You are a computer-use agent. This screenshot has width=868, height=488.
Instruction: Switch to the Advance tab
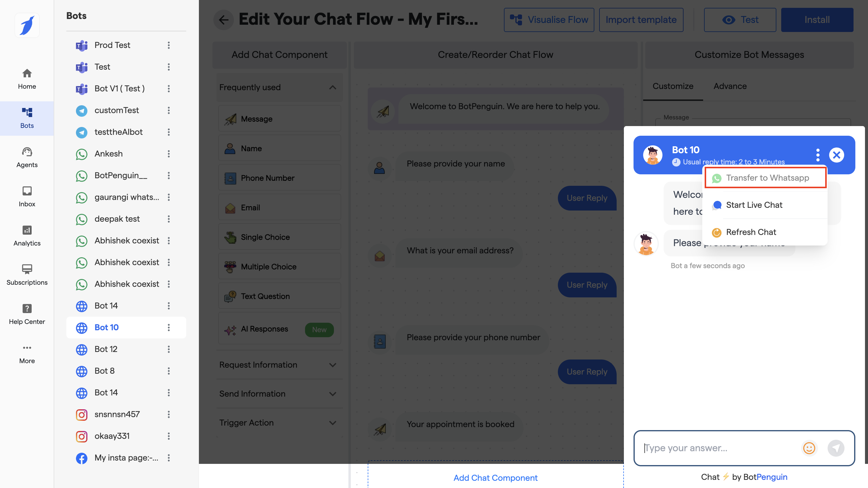click(x=730, y=86)
